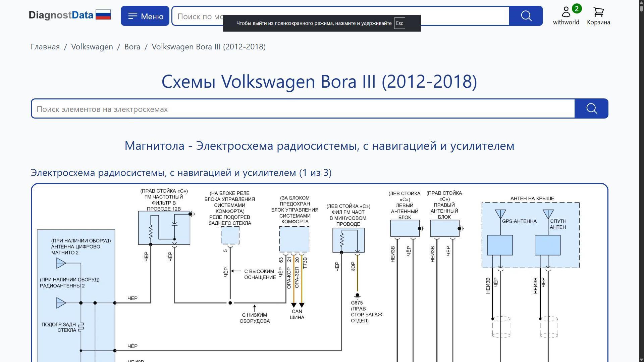The height and width of the screenshot is (362, 644).
Task: Click the Esc key hint in the notification
Action: point(399,23)
